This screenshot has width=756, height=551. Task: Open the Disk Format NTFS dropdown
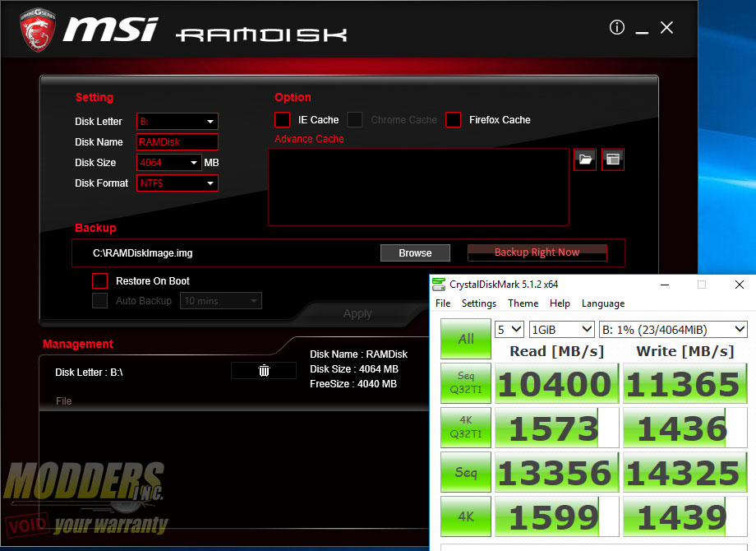[177, 183]
